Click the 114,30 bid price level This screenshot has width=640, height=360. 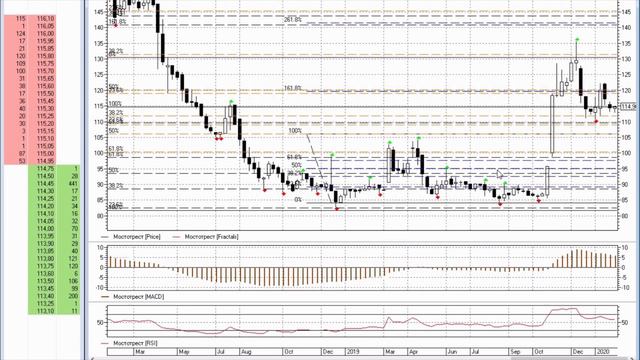(x=54, y=191)
